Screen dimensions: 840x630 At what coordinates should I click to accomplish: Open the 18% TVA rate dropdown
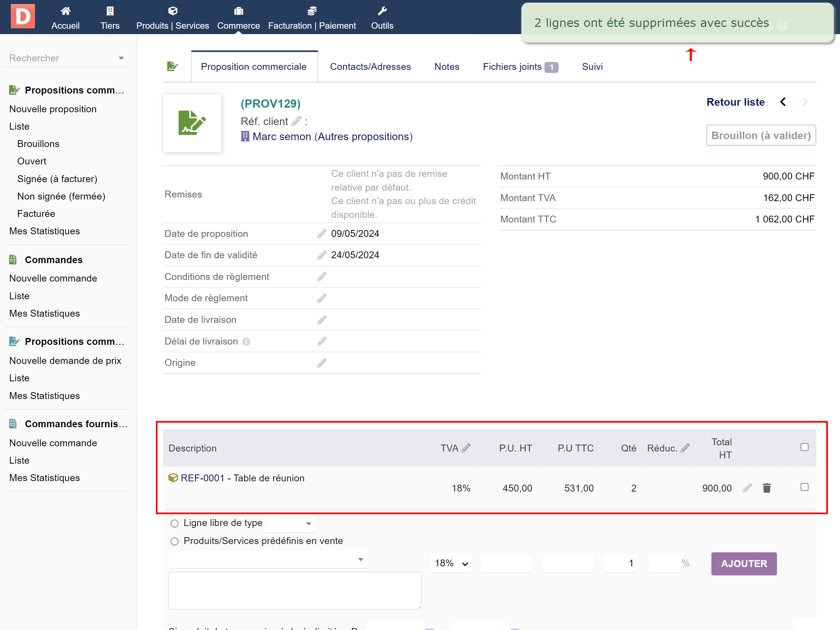[451, 563]
